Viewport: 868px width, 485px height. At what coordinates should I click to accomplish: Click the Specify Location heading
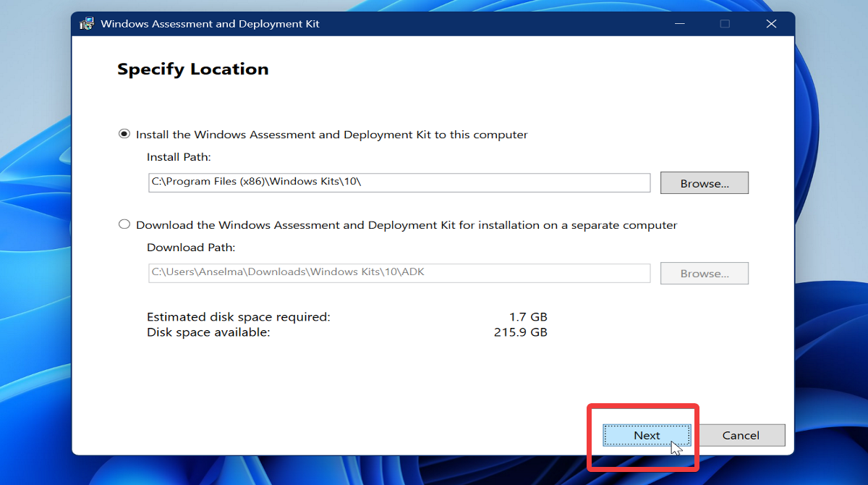[x=192, y=69]
